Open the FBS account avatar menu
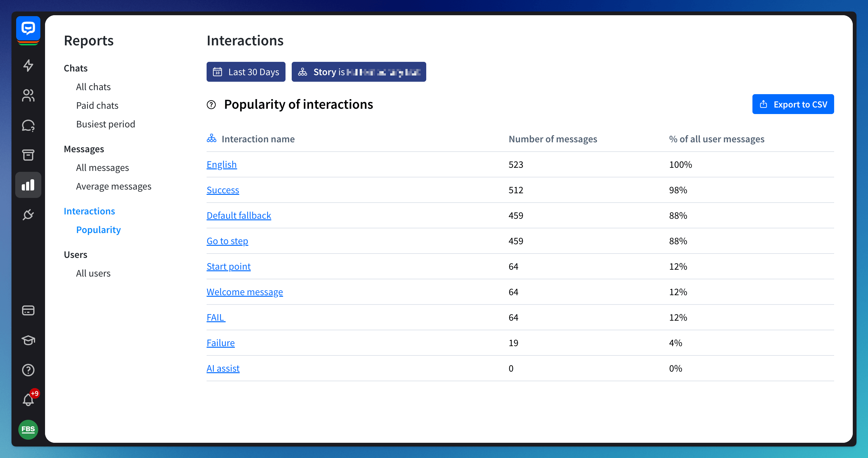Viewport: 868px width, 458px height. click(28, 429)
